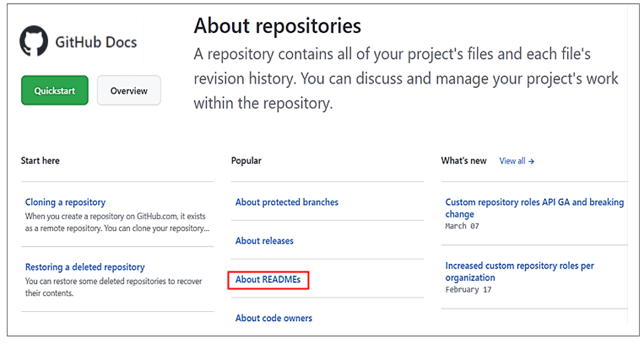The width and height of the screenshot is (644, 344).
Task: Open the About releases link
Action: click(264, 240)
